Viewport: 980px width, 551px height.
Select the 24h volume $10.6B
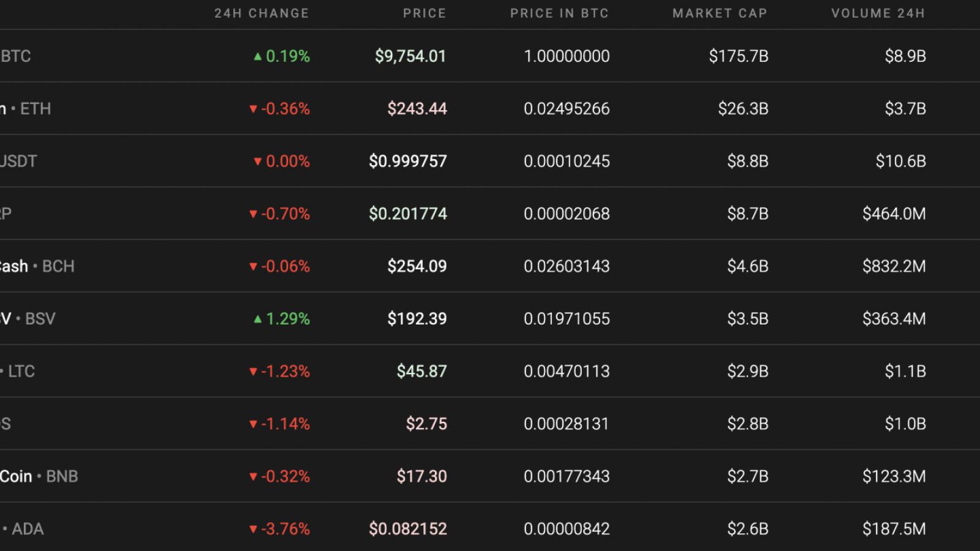click(x=900, y=162)
